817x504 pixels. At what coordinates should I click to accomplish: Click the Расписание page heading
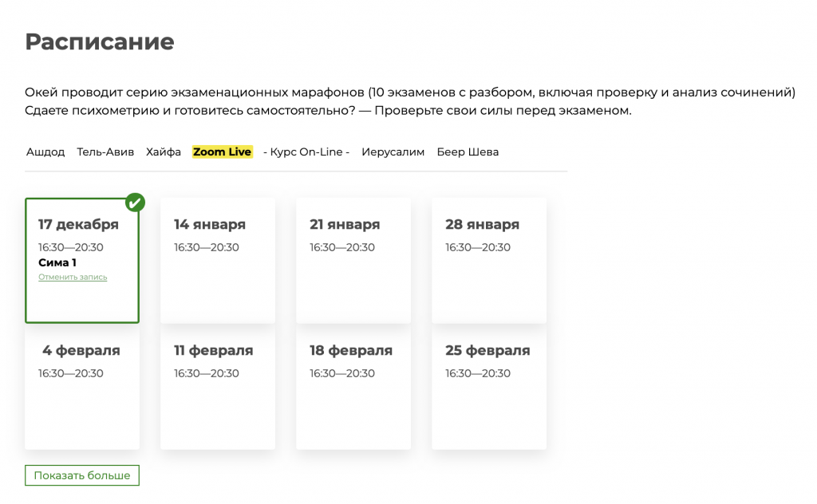(x=100, y=41)
